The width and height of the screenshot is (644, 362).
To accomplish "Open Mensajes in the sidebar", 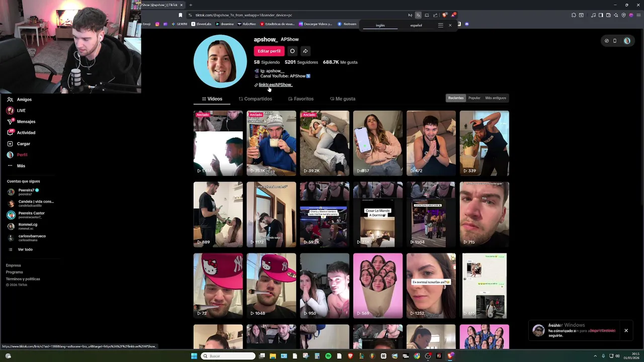I will 21,122.
